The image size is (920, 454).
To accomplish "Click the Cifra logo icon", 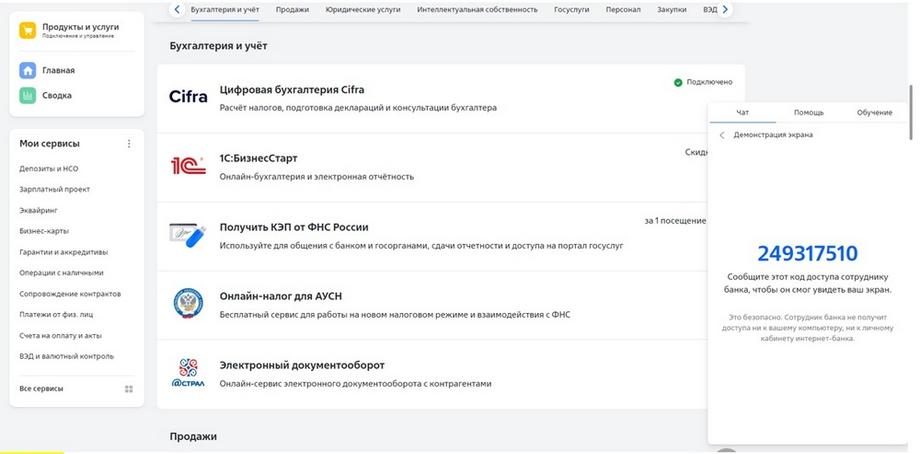I will (188, 97).
